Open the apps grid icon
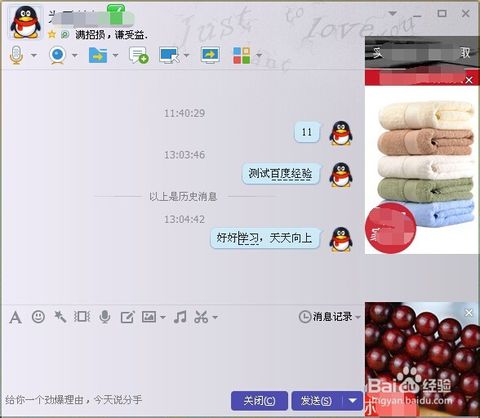The height and width of the screenshot is (418, 480). click(242, 55)
